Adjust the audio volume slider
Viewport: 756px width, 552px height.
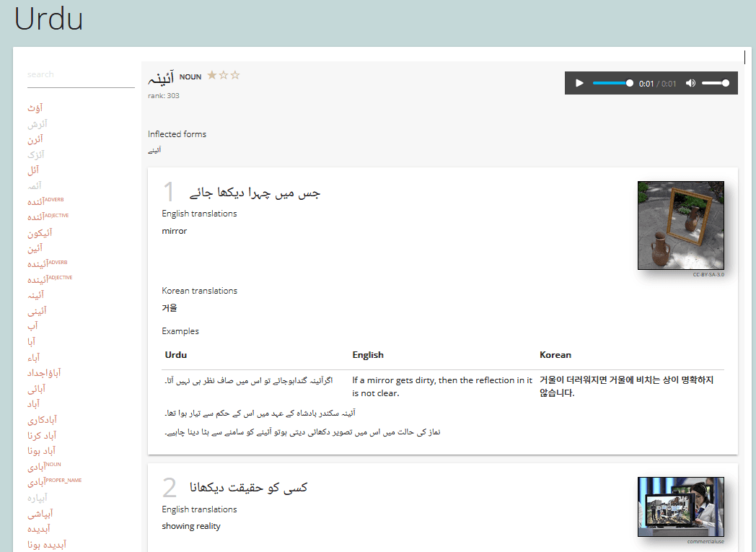click(716, 82)
